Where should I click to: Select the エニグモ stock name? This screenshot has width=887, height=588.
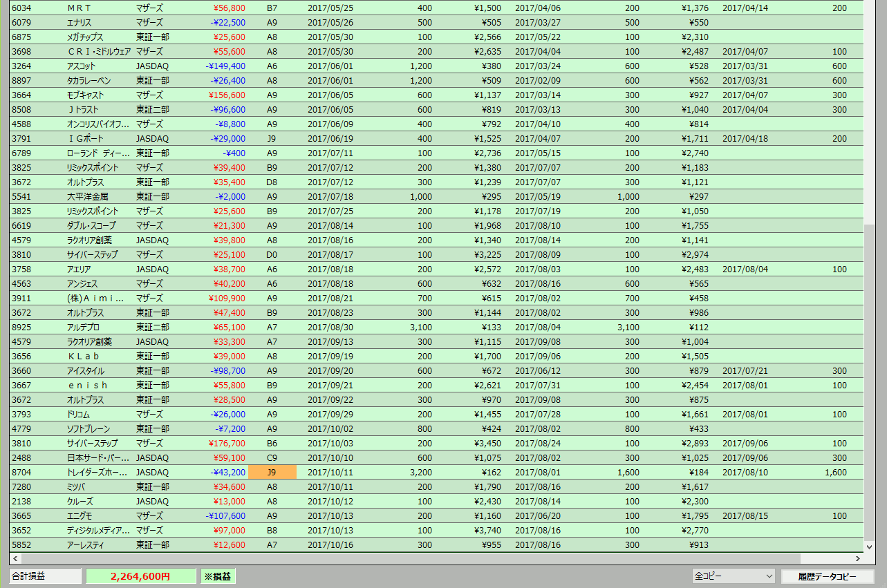tap(79, 515)
